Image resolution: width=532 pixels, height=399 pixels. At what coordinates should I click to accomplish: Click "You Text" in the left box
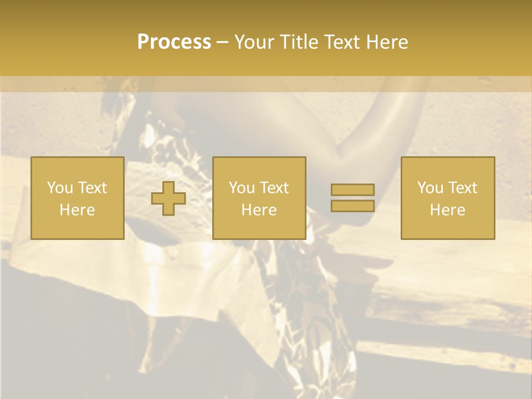pyautogui.click(x=77, y=188)
